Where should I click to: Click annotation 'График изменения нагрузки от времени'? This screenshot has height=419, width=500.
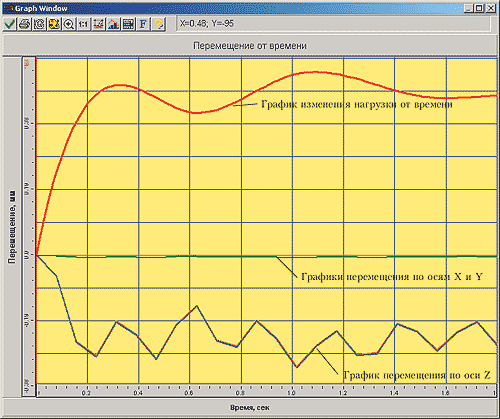357,104
